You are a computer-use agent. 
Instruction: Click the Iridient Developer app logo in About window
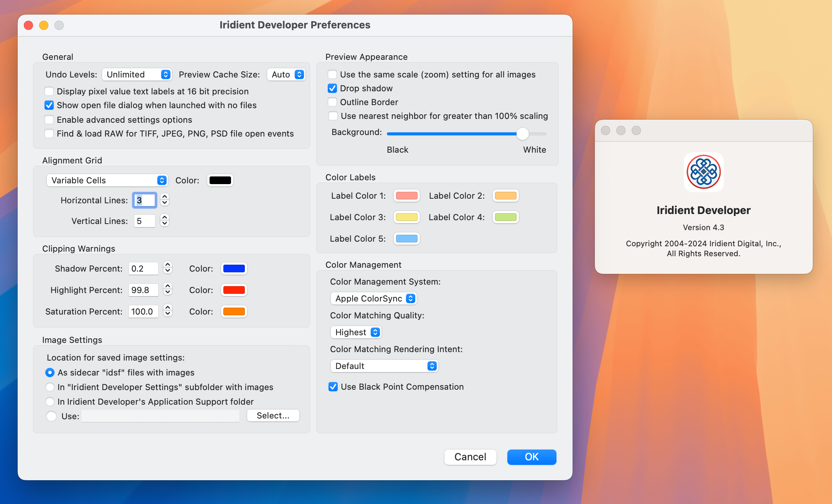pos(703,172)
